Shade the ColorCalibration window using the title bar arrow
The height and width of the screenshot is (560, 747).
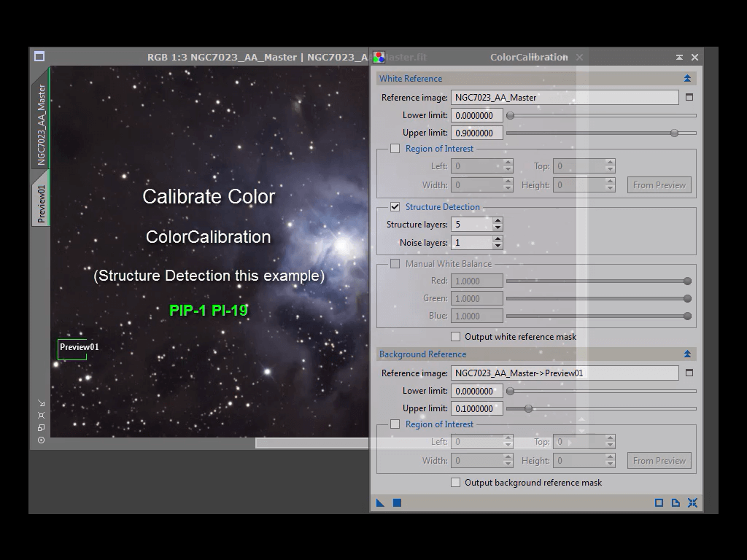pos(679,57)
